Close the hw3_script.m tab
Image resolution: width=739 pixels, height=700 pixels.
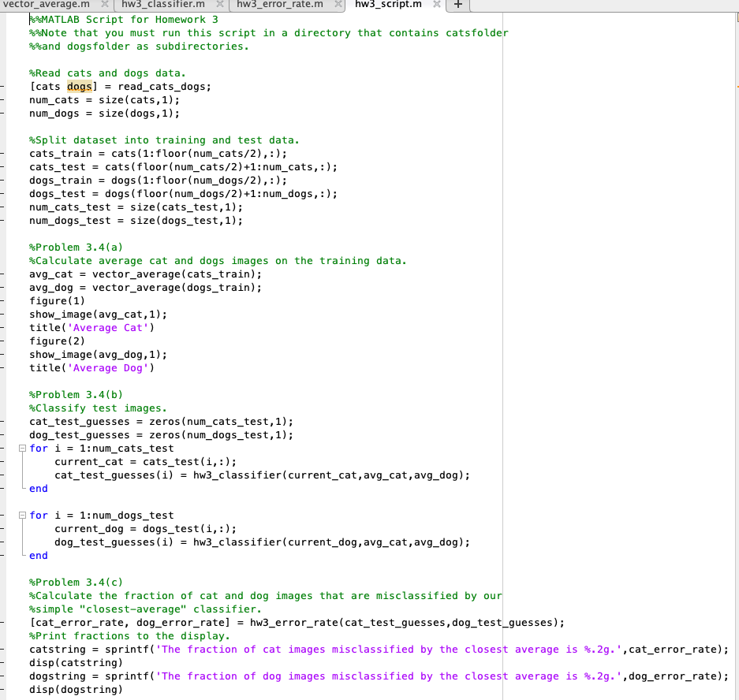tap(436, 5)
